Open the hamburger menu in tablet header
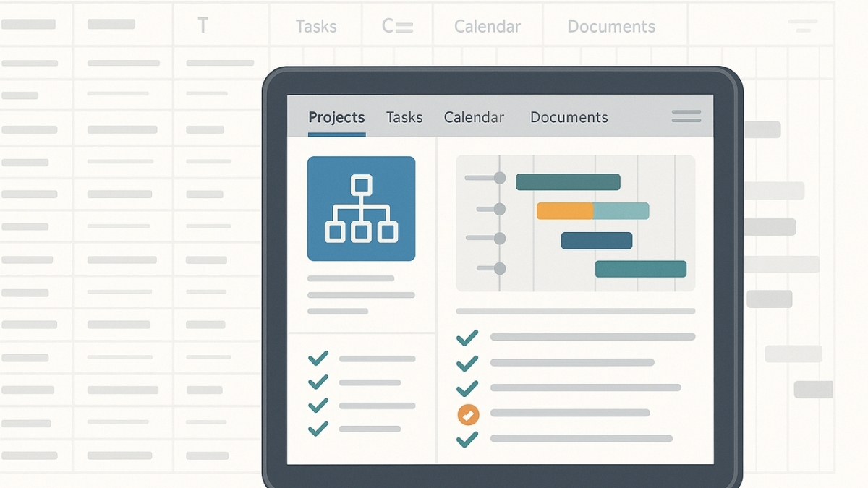Viewport: 868px width, 488px height. click(686, 116)
